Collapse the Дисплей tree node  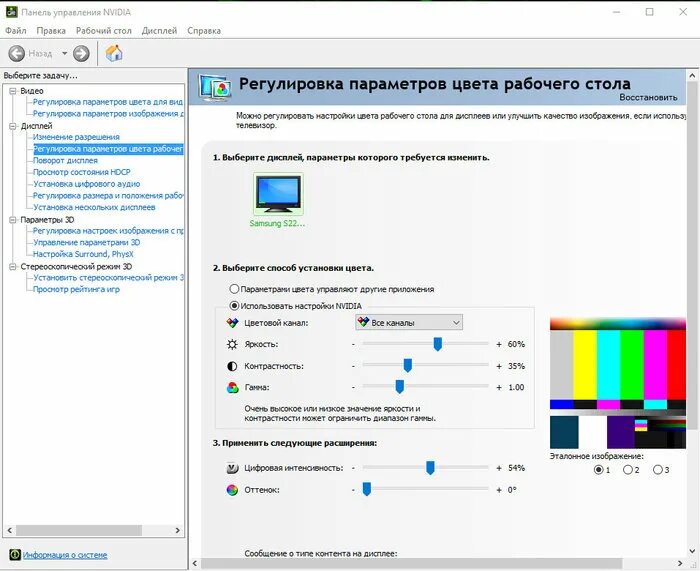coord(12,126)
